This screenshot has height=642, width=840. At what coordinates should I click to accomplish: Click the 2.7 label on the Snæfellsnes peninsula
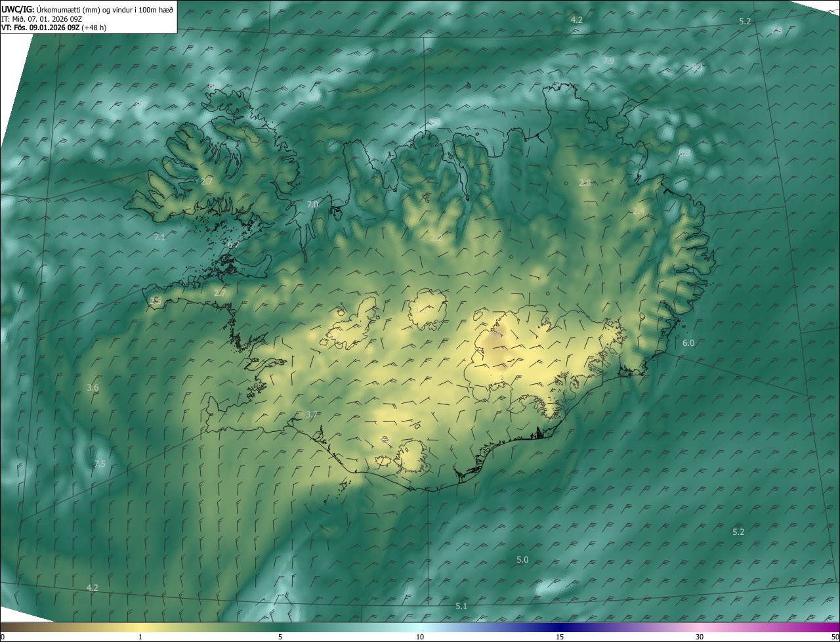point(220,293)
